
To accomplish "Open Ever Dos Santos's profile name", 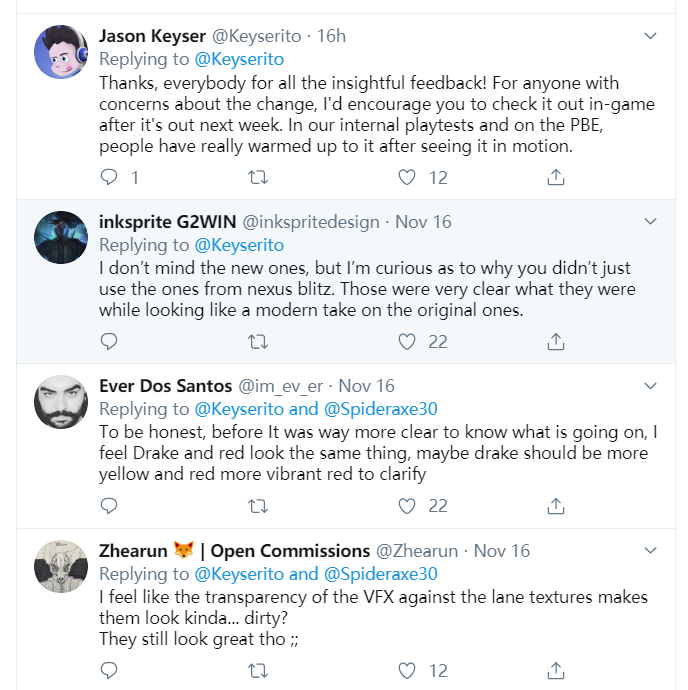I will [x=163, y=385].
